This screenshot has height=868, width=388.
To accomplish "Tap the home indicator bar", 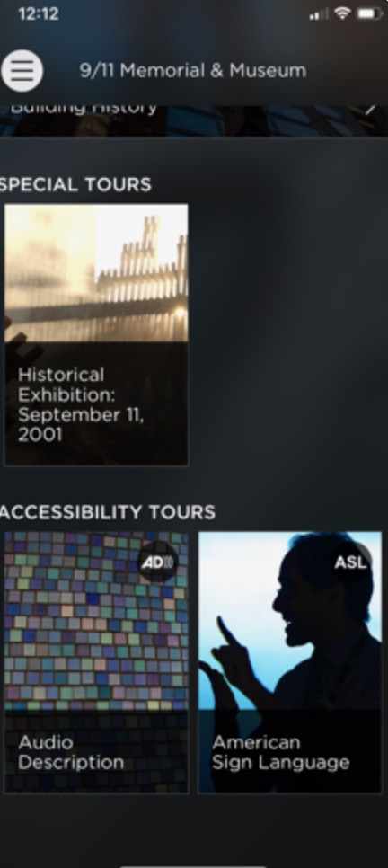I will [x=194, y=865].
